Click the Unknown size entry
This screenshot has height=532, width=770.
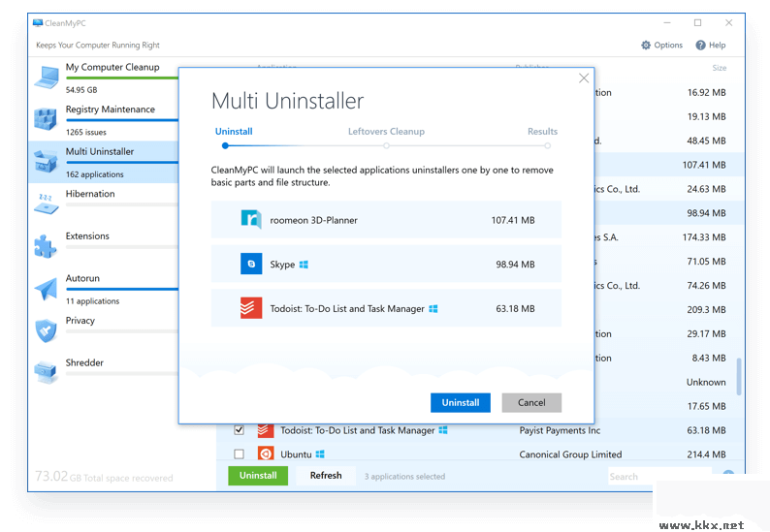click(x=706, y=382)
